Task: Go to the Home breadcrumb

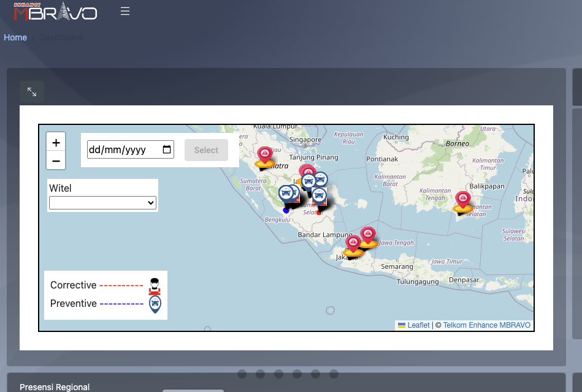Action: point(15,37)
